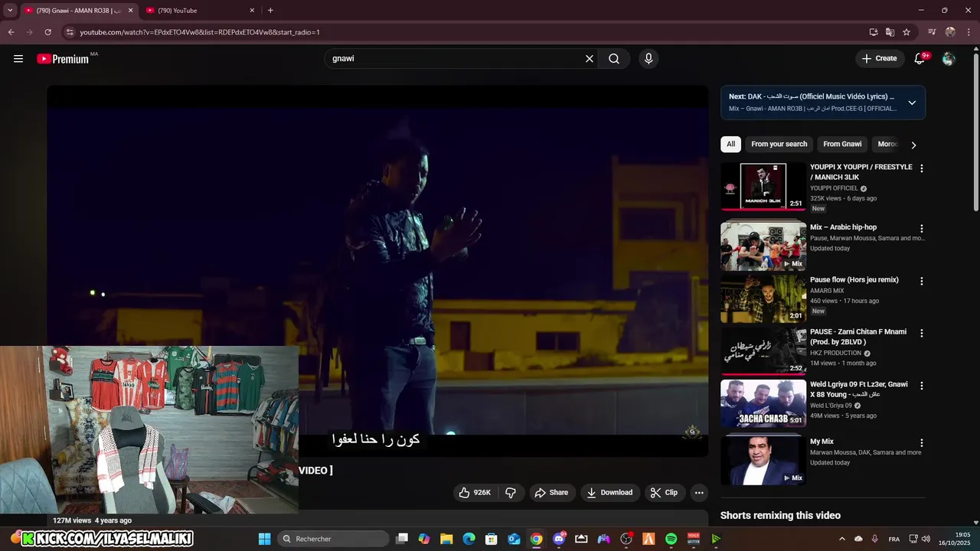This screenshot has width=980, height=551.
Task: Open YOUPPI X YOUPPI FREESTYLE thumbnail
Action: (763, 187)
